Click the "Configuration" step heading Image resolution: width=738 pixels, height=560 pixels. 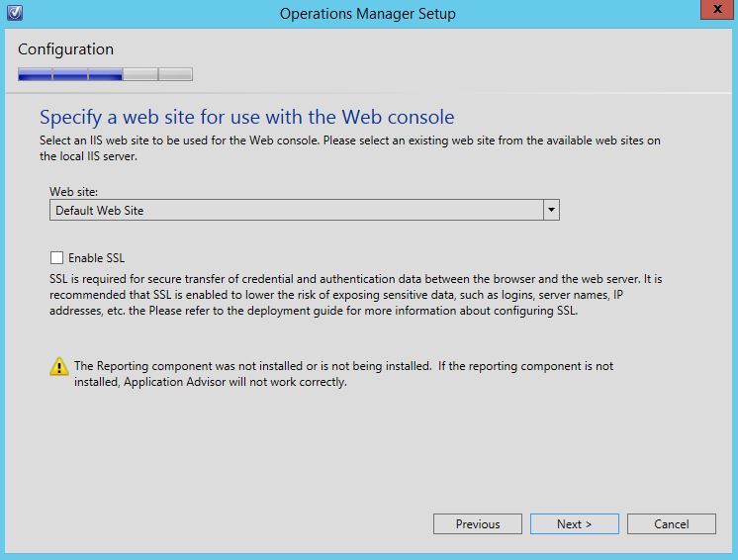[x=65, y=49]
